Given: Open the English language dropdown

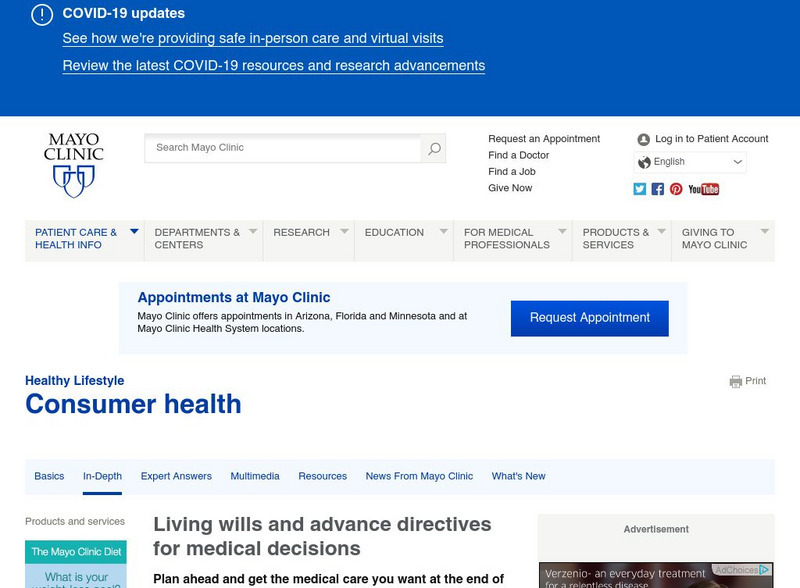Looking at the screenshot, I should click(x=692, y=161).
